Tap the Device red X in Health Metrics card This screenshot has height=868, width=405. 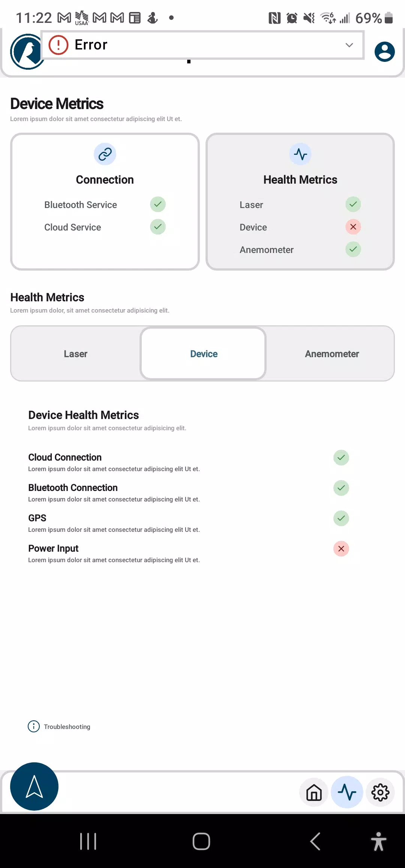[353, 227]
